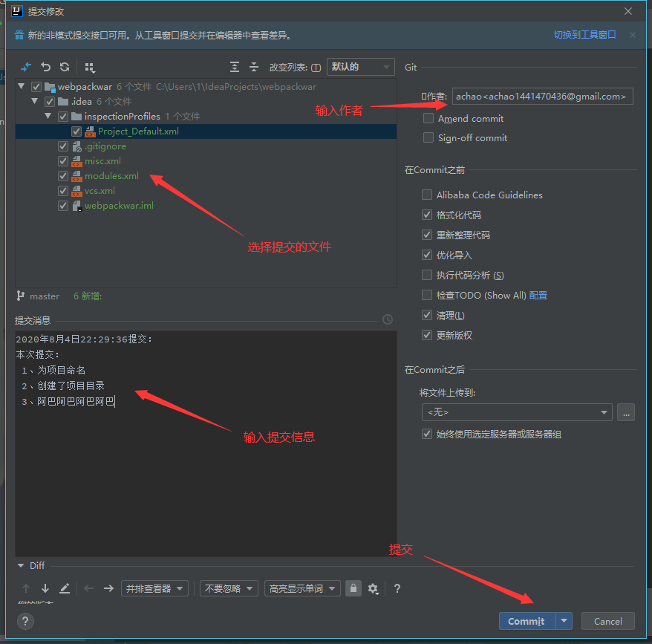Screen dimensions: 652x644
Task: Uncheck the modules.xml file checkbox
Action: coord(63,176)
